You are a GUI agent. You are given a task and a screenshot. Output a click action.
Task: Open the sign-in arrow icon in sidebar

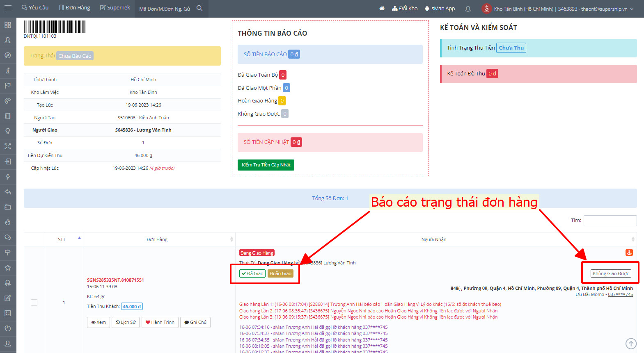click(x=8, y=162)
